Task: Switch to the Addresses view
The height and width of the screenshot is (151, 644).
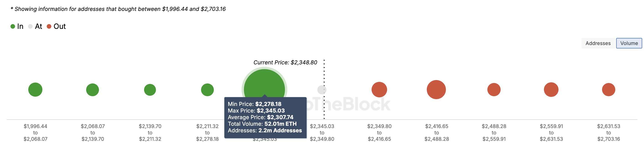Action: pos(598,43)
